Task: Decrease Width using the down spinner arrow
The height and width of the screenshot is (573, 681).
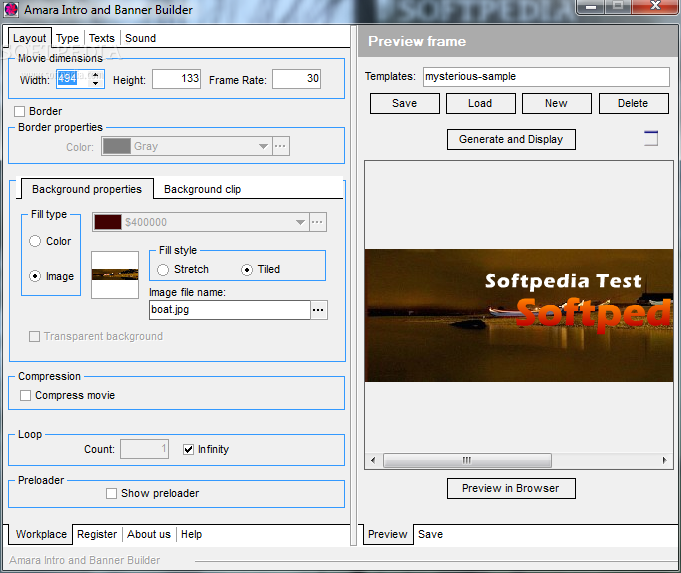Action: 96,83
